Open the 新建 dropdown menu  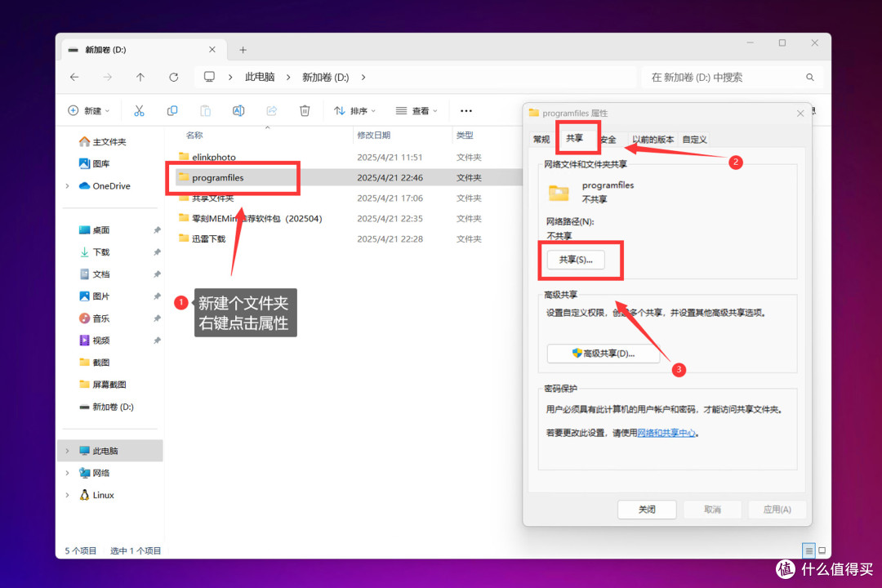click(x=89, y=111)
